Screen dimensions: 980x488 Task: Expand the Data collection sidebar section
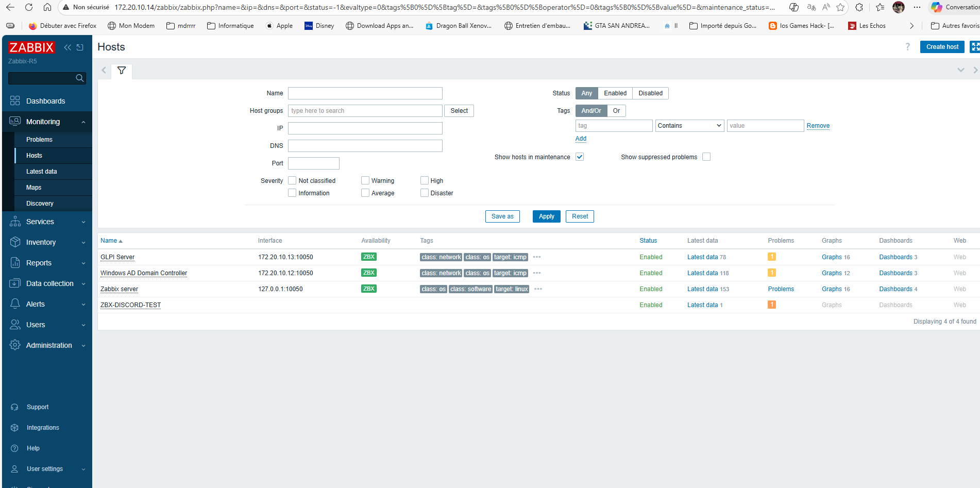(49, 283)
